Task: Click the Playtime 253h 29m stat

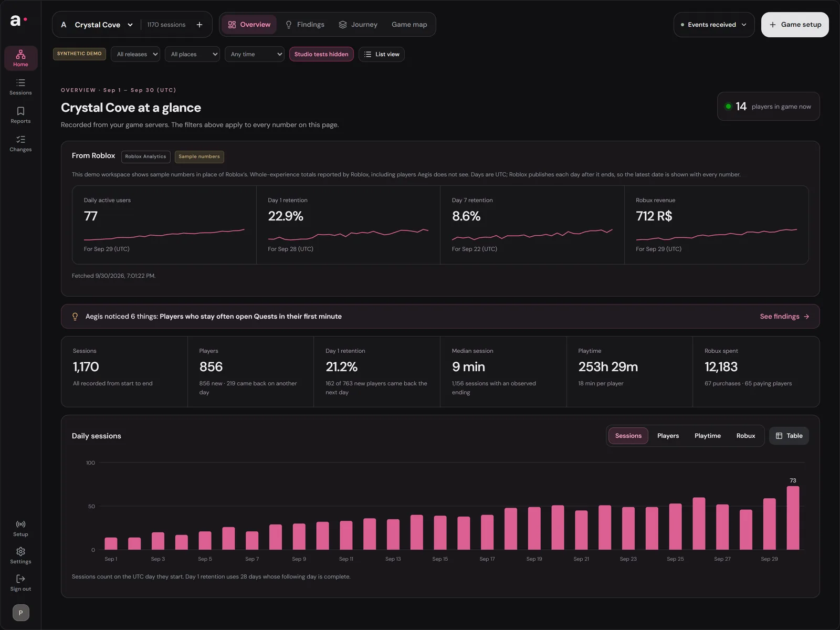Action: [x=629, y=372]
